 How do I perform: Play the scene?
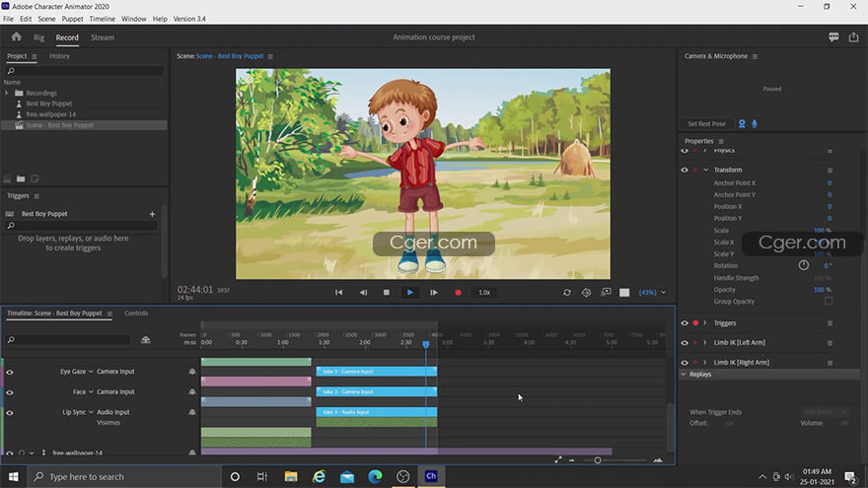pos(410,292)
